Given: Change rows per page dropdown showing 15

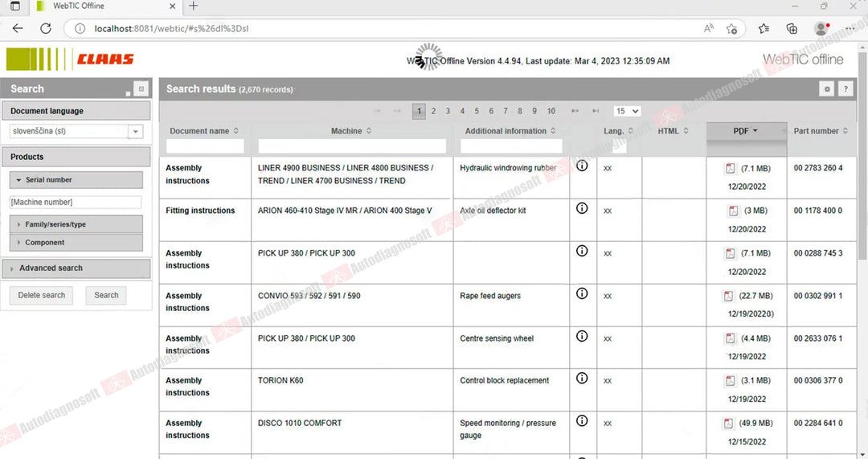Looking at the screenshot, I should [627, 111].
